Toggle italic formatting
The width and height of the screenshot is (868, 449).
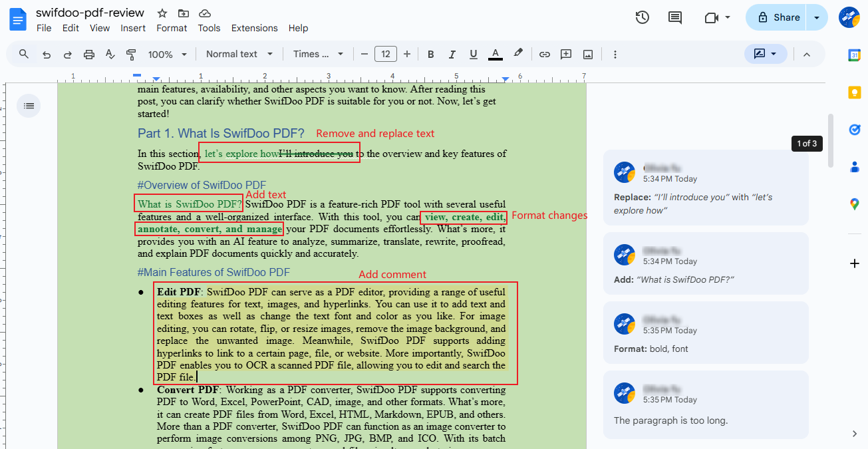(x=452, y=55)
